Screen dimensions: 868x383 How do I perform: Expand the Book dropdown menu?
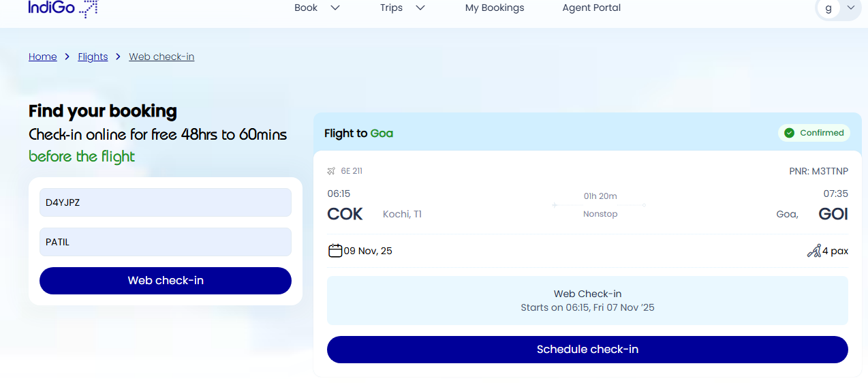(x=317, y=8)
